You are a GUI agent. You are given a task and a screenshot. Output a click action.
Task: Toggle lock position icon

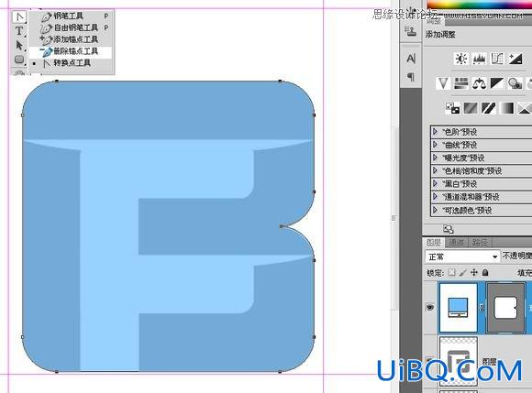click(474, 272)
